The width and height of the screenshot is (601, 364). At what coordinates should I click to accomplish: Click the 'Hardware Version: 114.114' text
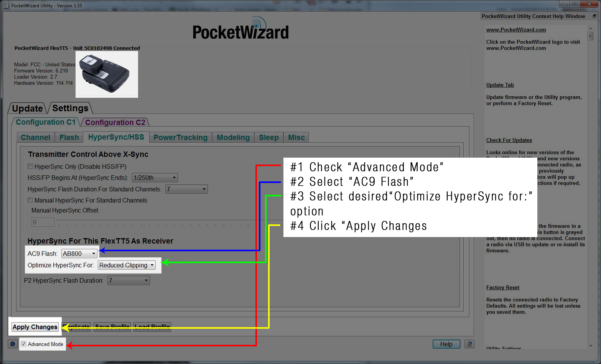tap(43, 83)
